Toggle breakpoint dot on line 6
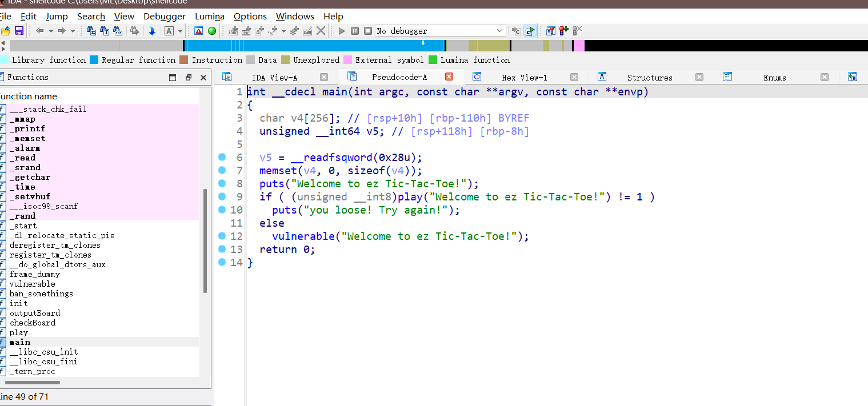868x406 pixels. [222, 157]
